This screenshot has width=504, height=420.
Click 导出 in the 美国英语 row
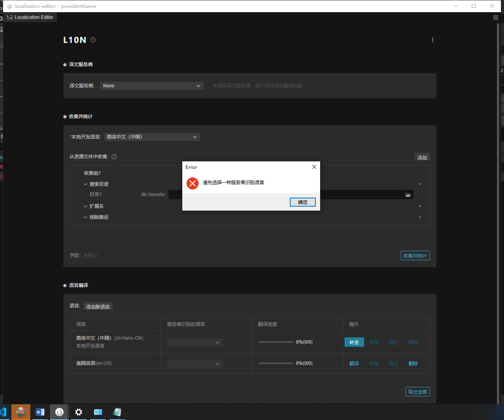(x=394, y=364)
